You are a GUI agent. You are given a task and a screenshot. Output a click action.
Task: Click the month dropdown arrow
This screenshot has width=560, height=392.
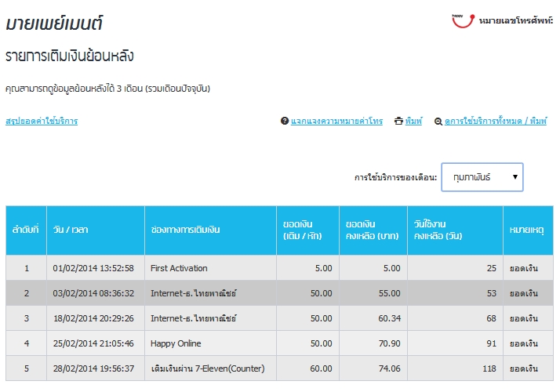[x=515, y=177]
